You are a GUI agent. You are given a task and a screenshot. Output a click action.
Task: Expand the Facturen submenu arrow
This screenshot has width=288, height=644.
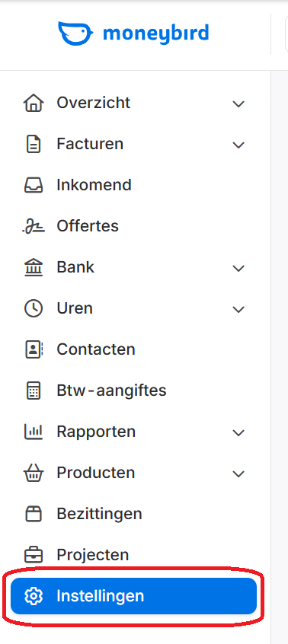[238, 145]
